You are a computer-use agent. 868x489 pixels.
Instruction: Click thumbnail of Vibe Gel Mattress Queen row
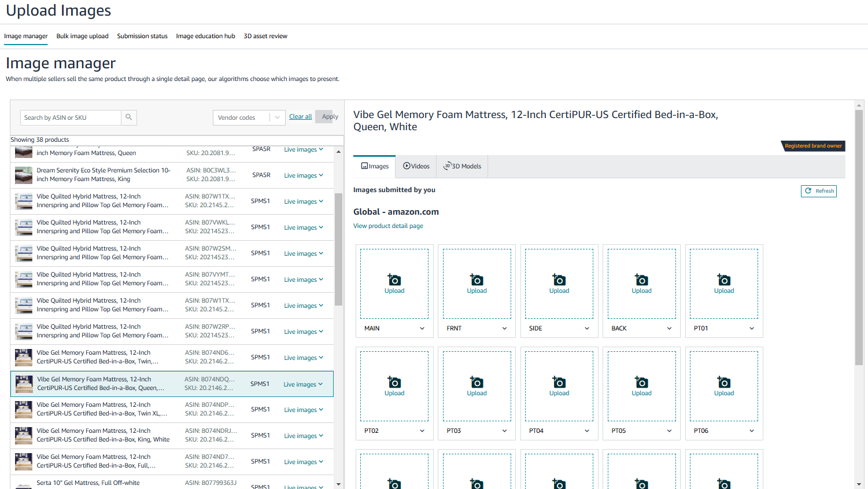[x=24, y=384]
